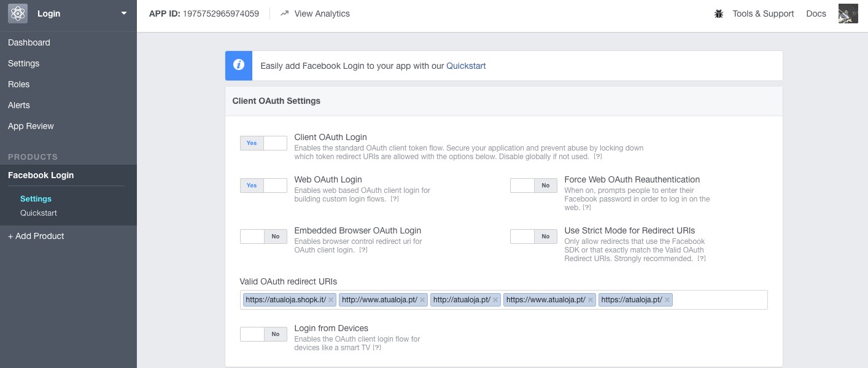The image size is (868, 368).
Task: Remove https://atualoja.shopk.it/ redirect URI
Action: coord(331,300)
